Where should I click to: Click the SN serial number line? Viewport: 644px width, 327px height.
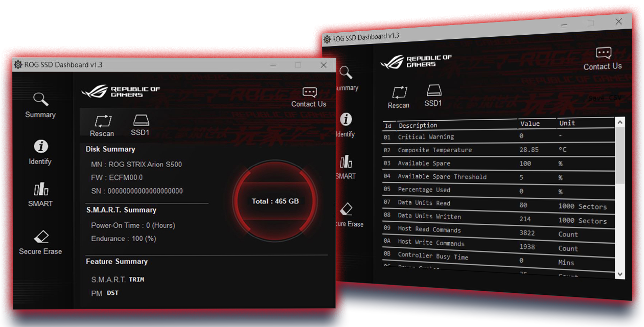point(137,191)
